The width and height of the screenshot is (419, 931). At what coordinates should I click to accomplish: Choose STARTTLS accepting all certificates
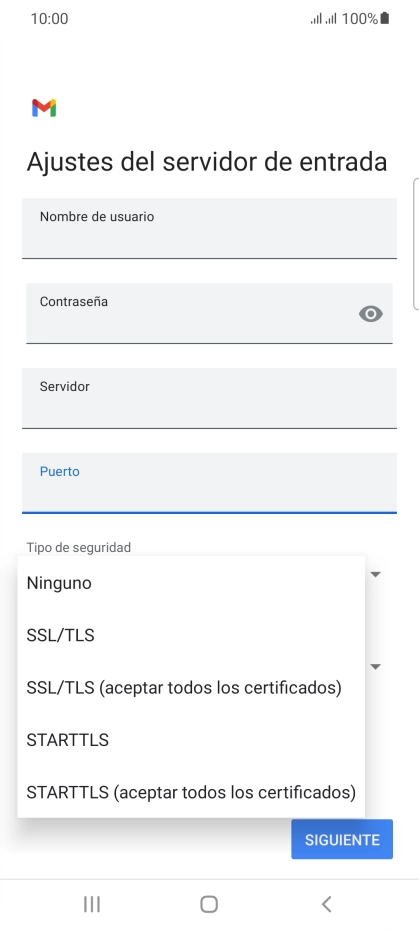tap(191, 792)
